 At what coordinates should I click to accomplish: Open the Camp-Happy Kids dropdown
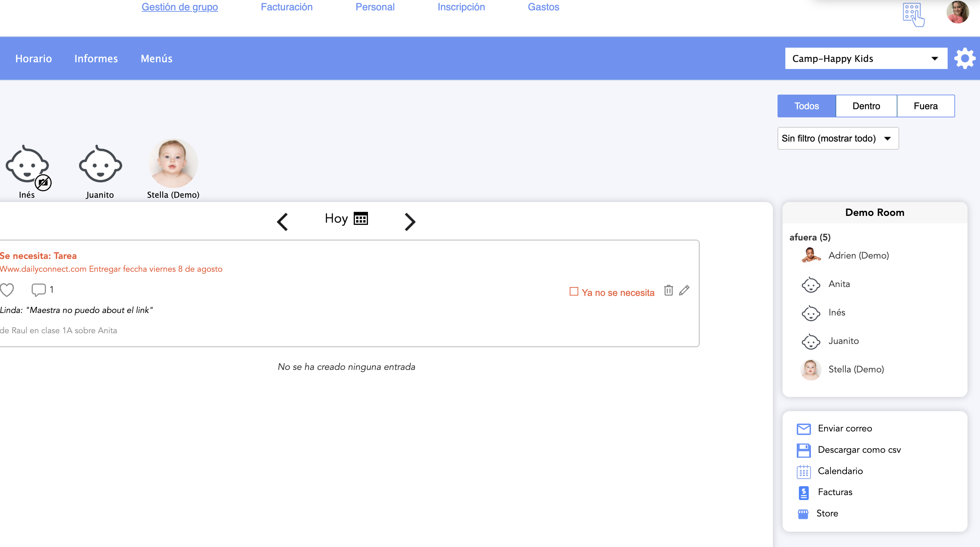tap(865, 59)
